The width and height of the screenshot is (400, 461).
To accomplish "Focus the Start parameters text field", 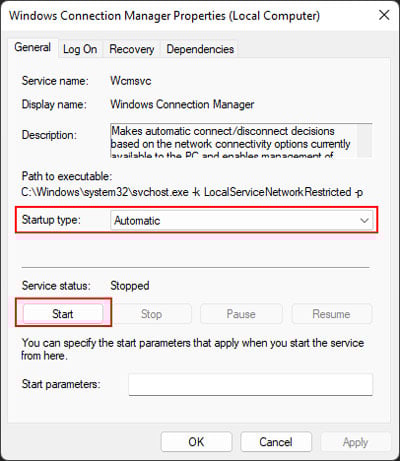I will click(251, 384).
